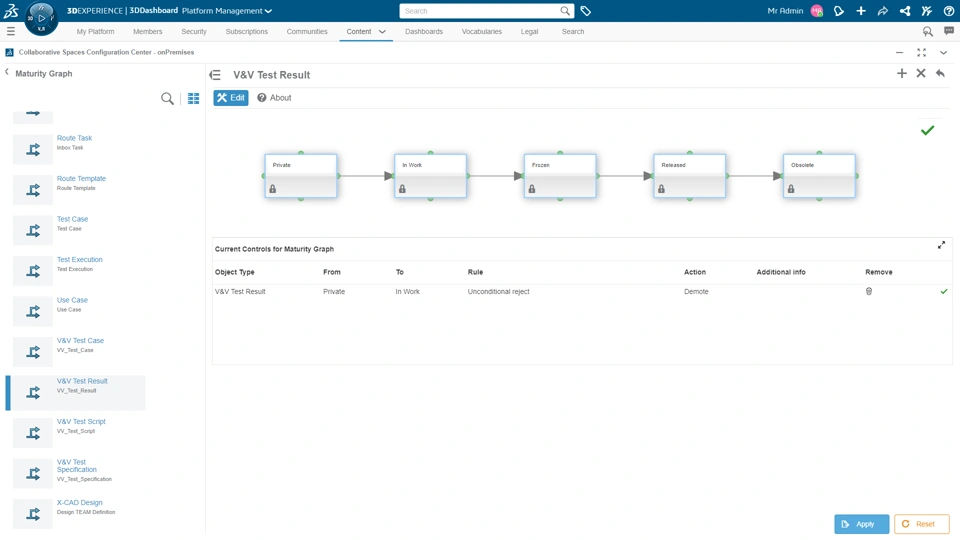Click the About button
The height and width of the screenshot is (540, 960).
[x=274, y=97]
